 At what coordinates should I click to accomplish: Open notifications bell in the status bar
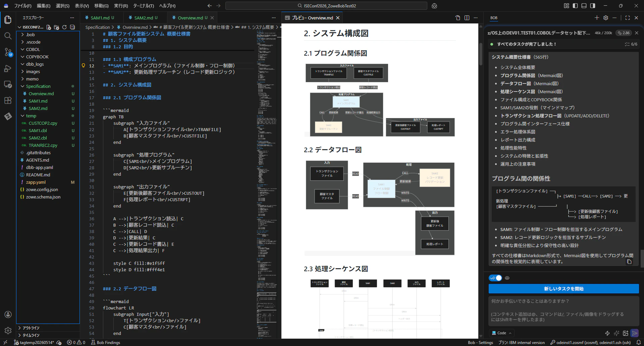point(639,342)
